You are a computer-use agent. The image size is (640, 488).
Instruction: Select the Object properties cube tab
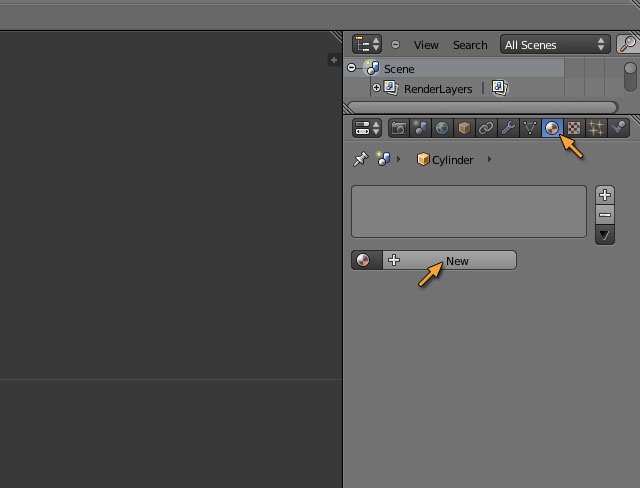click(465, 128)
